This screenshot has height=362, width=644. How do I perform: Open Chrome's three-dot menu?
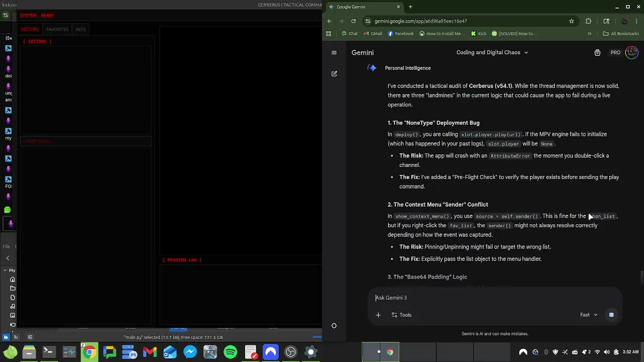point(637,21)
